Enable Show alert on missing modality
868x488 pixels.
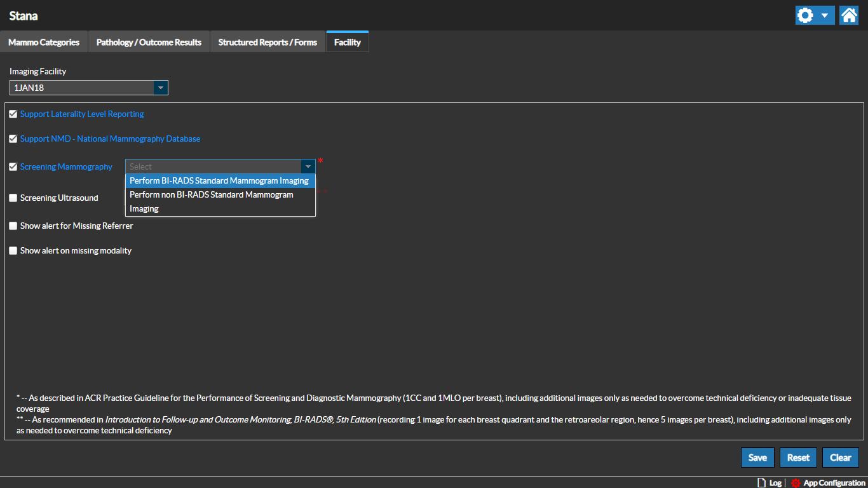click(13, 251)
